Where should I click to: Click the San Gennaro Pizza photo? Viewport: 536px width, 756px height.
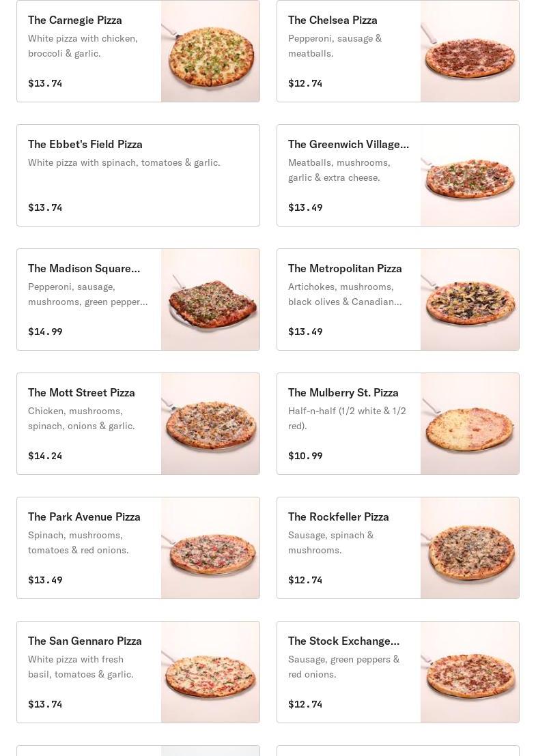coord(210,672)
